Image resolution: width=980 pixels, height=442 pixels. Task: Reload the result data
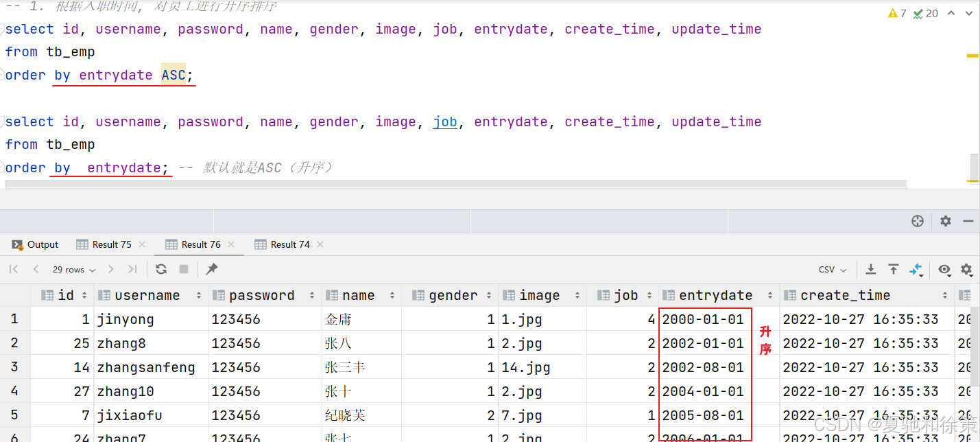click(161, 269)
